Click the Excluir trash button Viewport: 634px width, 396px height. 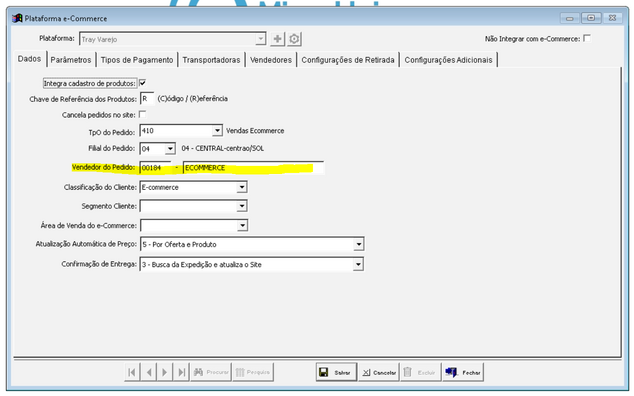(x=421, y=372)
